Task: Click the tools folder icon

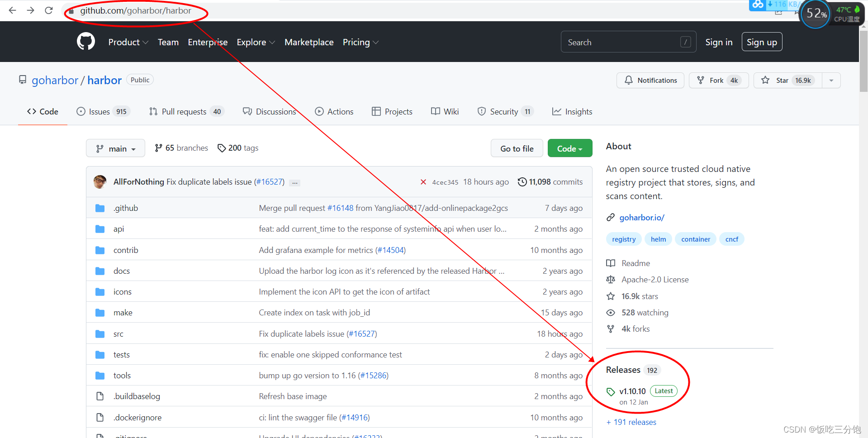Action: [100, 376]
